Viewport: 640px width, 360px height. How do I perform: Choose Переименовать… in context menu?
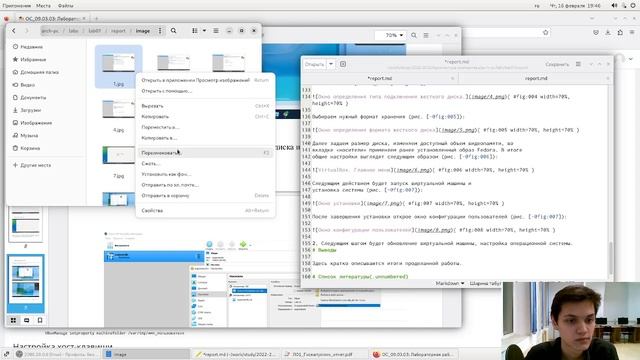click(205, 153)
